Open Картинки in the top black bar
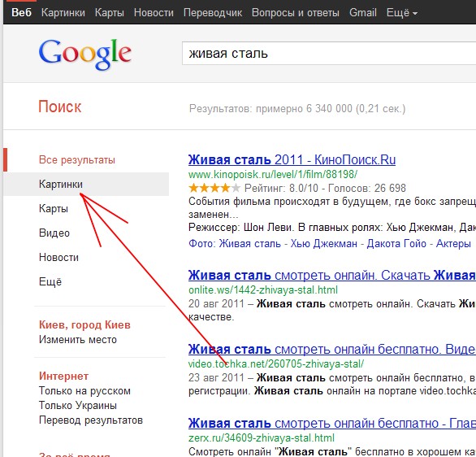The height and width of the screenshot is (457, 476). point(63,13)
